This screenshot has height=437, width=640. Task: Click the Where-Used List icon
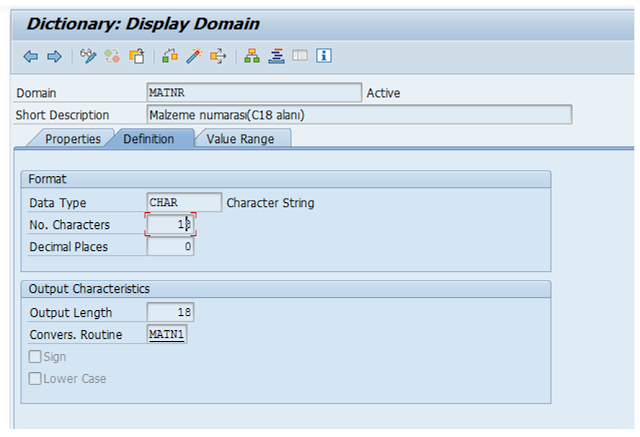coord(218,56)
